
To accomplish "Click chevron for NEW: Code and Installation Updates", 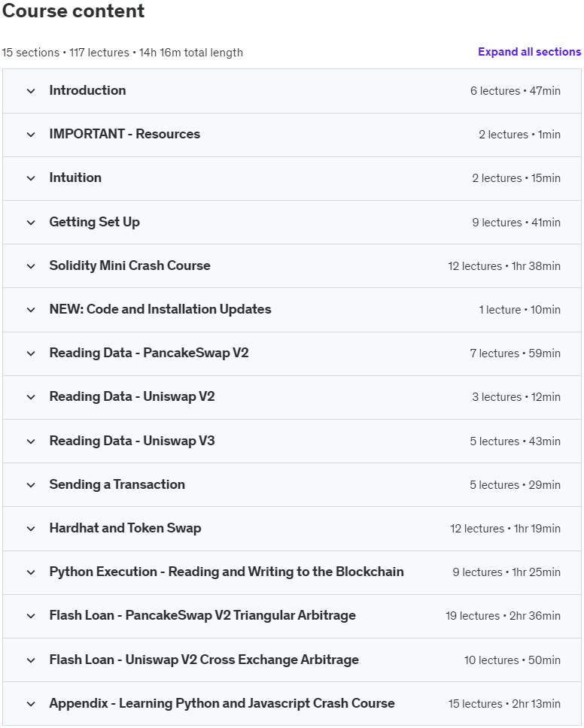I will coord(31,310).
